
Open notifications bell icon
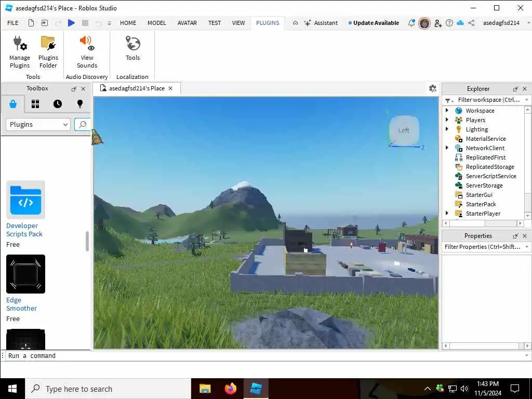pos(411,23)
